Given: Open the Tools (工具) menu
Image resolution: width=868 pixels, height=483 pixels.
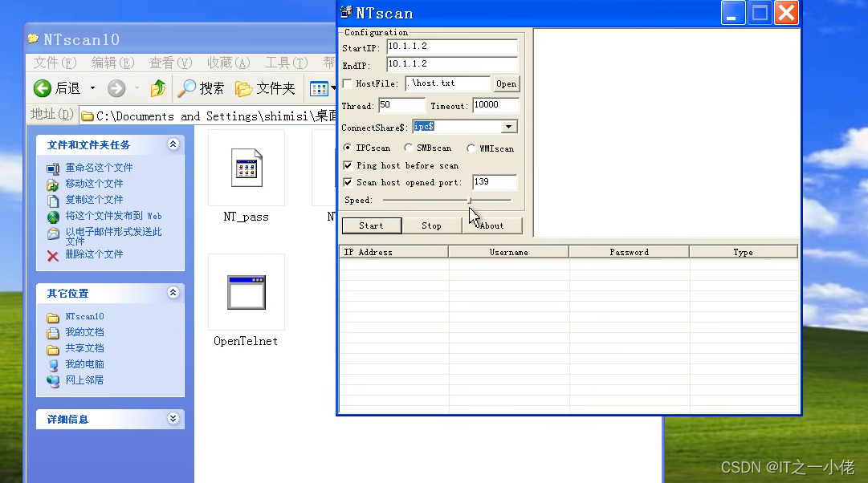Looking at the screenshot, I should coord(286,63).
